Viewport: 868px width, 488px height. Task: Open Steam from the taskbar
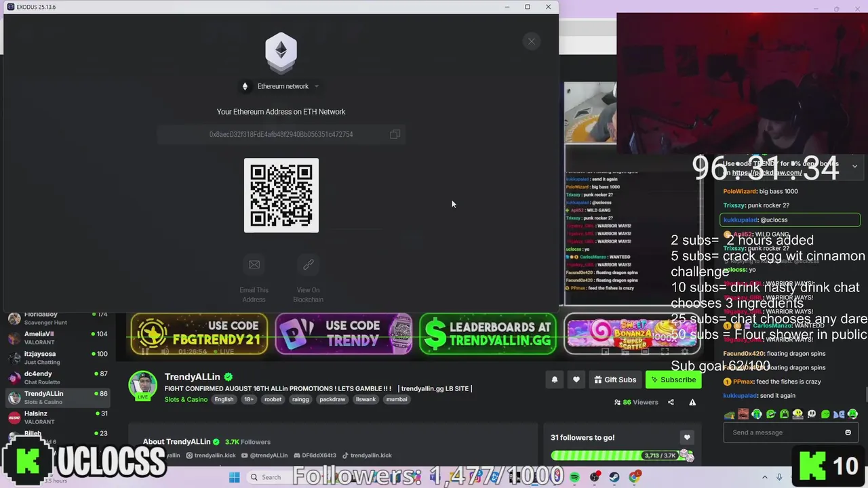pyautogui.click(x=614, y=477)
